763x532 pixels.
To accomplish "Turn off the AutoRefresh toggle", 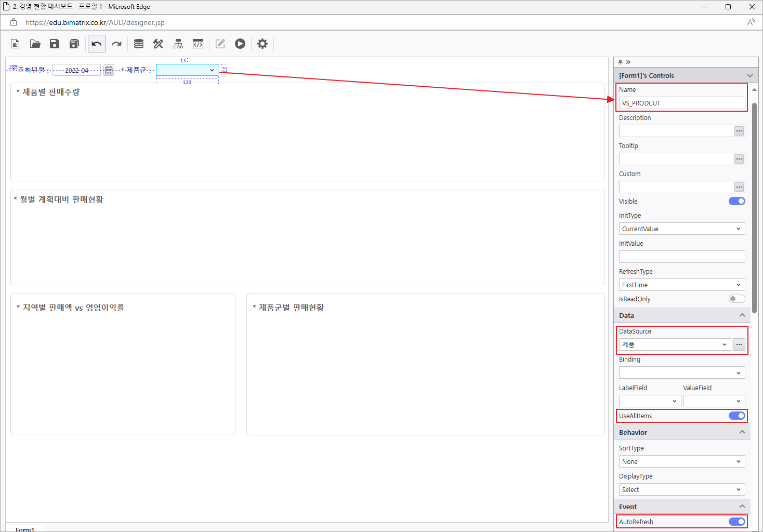I will click(736, 522).
